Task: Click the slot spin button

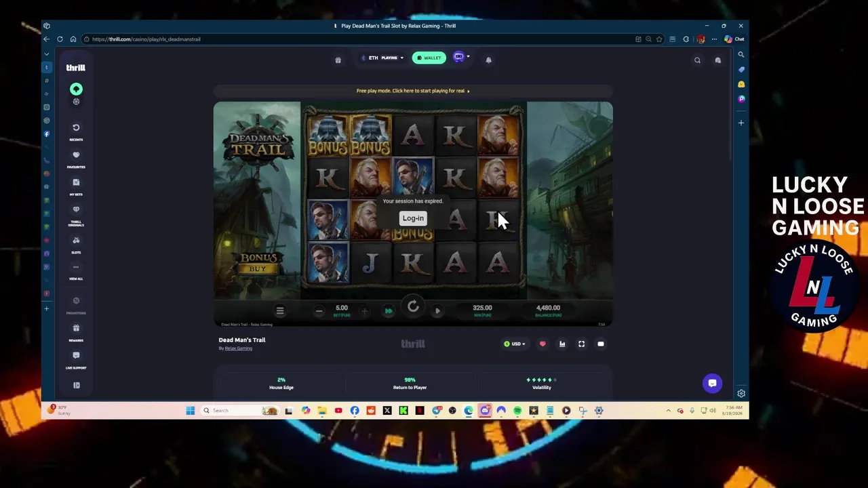Action: (x=413, y=307)
